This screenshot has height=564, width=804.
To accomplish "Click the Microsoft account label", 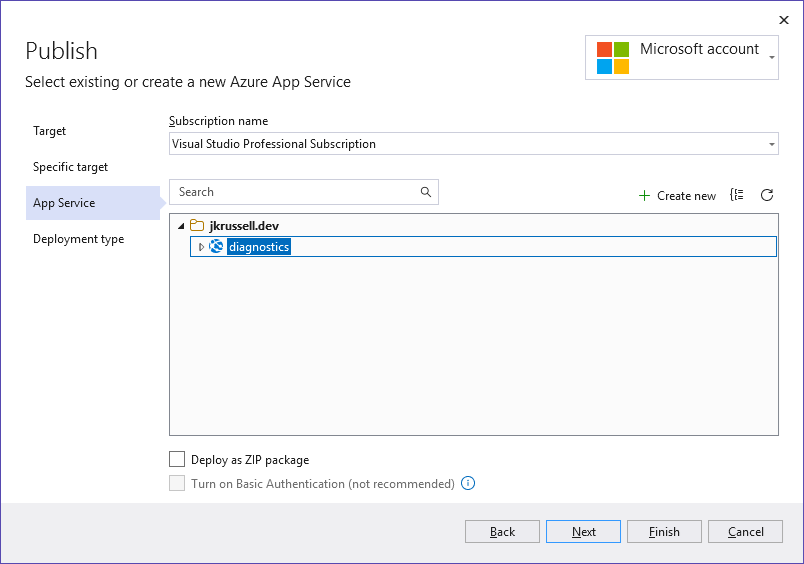I will pyautogui.click(x=699, y=49).
